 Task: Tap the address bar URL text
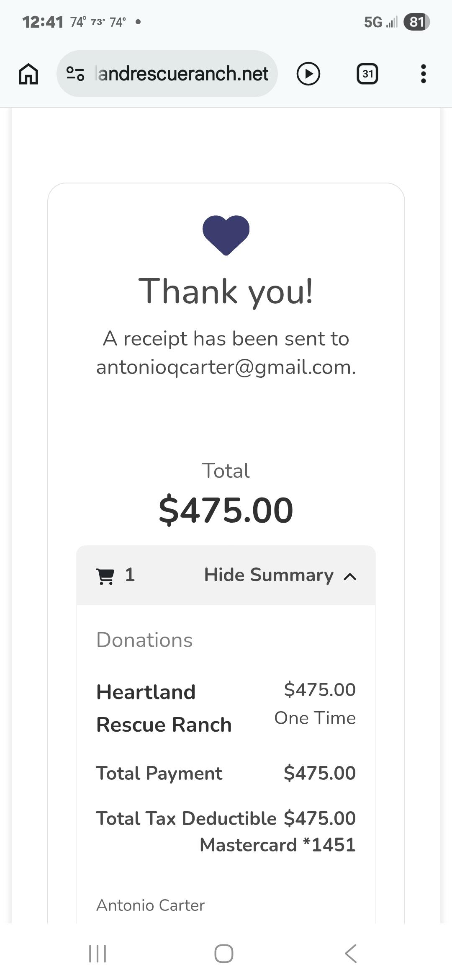coord(182,74)
